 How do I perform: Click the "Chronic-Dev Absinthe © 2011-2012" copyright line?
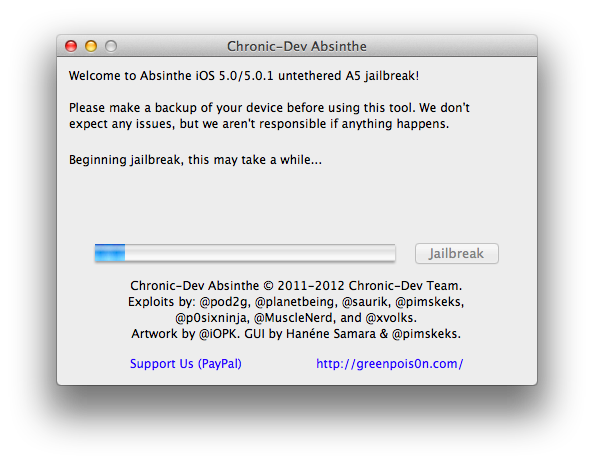coord(296,286)
